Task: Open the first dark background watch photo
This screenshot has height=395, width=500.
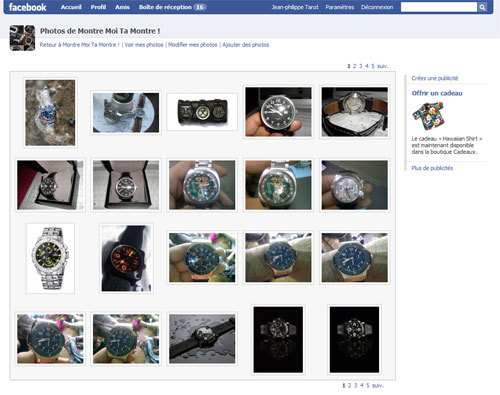Action: point(278,340)
